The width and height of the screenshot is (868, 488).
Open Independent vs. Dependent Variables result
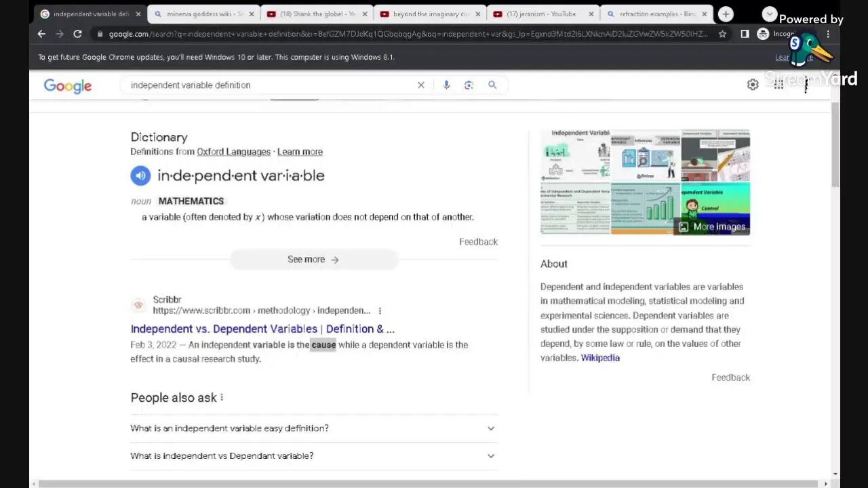(262, 329)
